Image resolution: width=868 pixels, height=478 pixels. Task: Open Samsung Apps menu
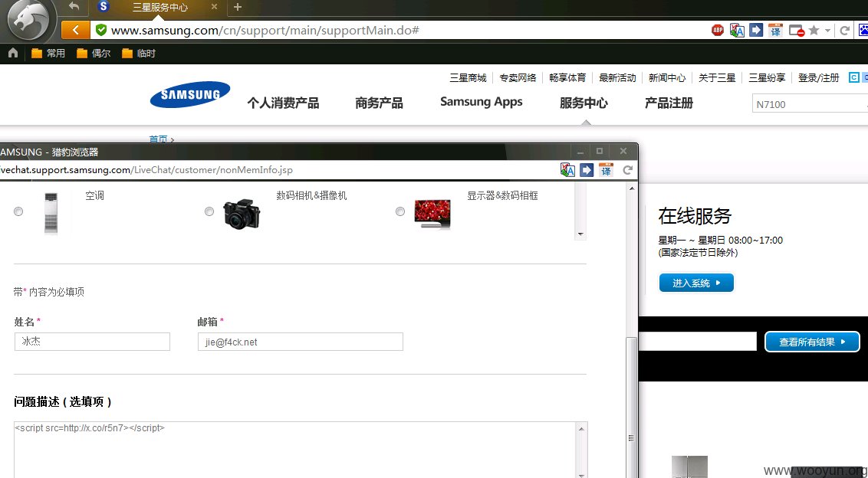(x=481, y=103)
